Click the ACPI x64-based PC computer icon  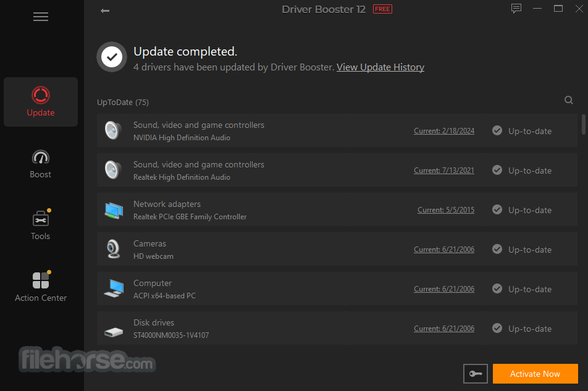114,288
